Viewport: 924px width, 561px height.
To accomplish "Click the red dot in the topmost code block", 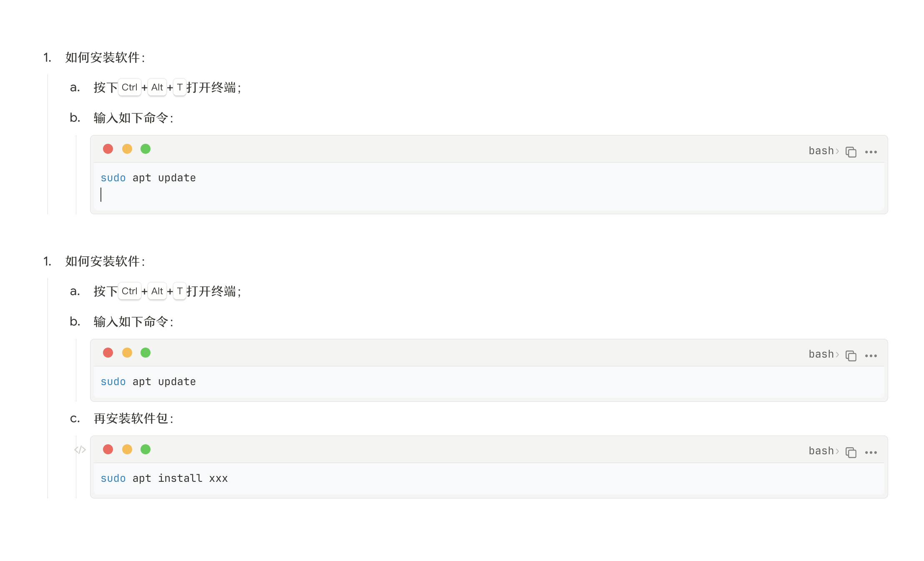I will pos(108,149).
